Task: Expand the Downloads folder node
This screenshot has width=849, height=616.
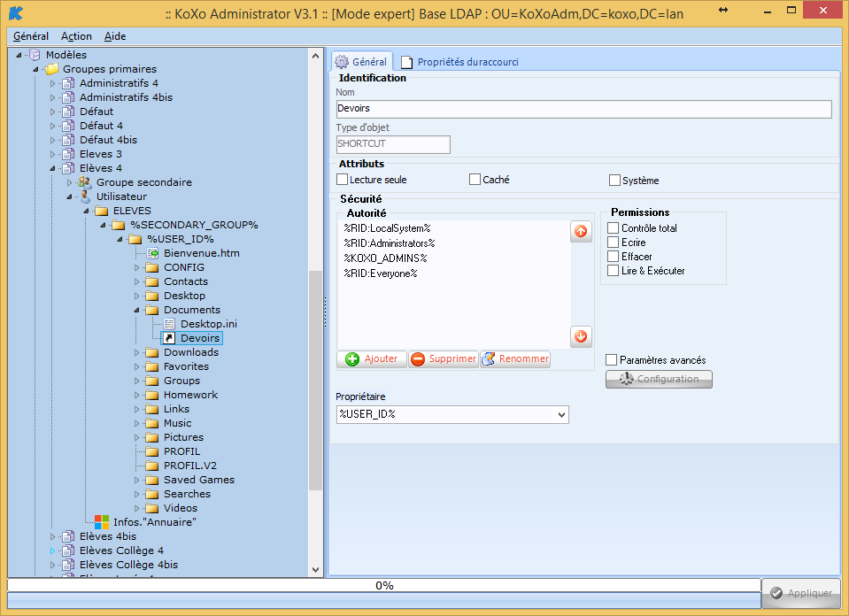Action: [136, 352]
